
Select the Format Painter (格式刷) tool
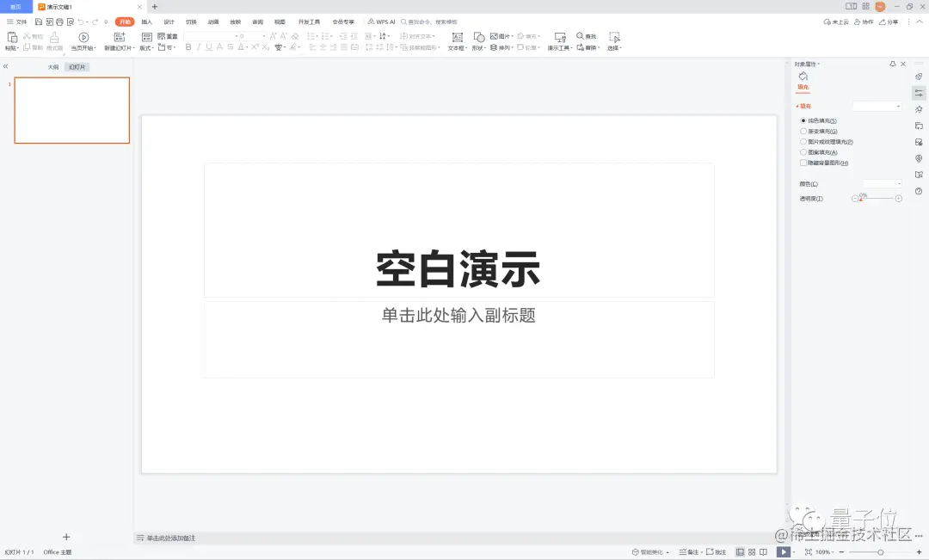[x=55, y=36]
